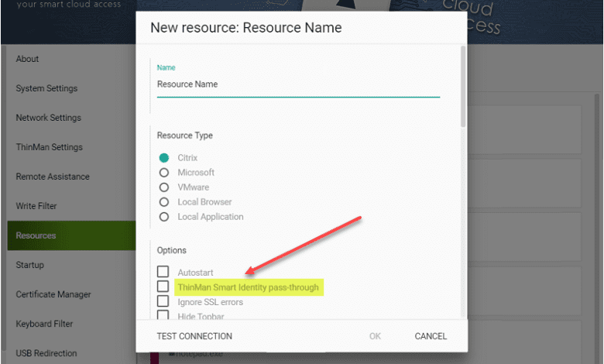Pick Local Browser resource type
Viewport: 604px width, 364px height.
(164, 202)
